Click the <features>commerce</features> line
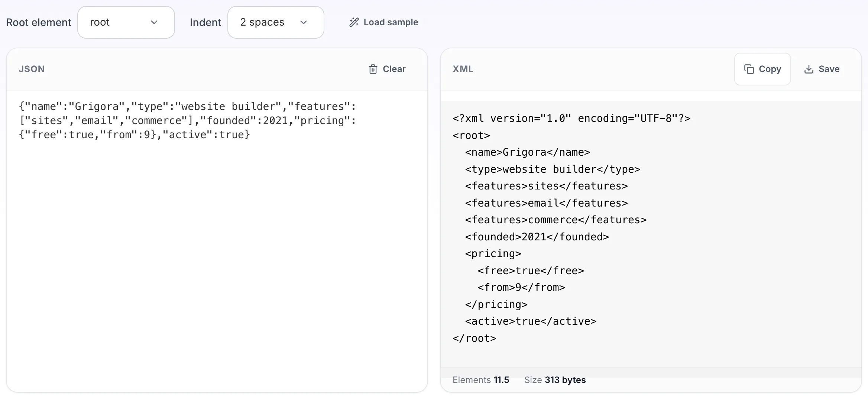Image resolution: width=868 pixels, height=399 pixels. [x=556, y=220]
